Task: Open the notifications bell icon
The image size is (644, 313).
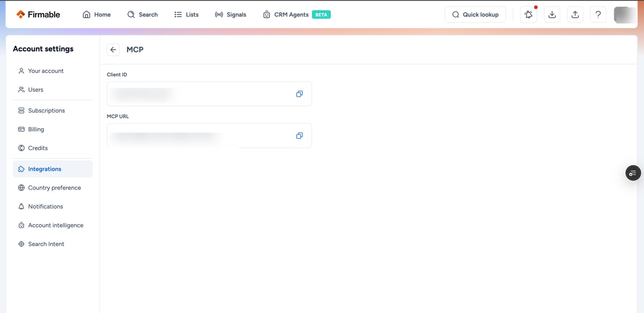Action: [529, 14]
